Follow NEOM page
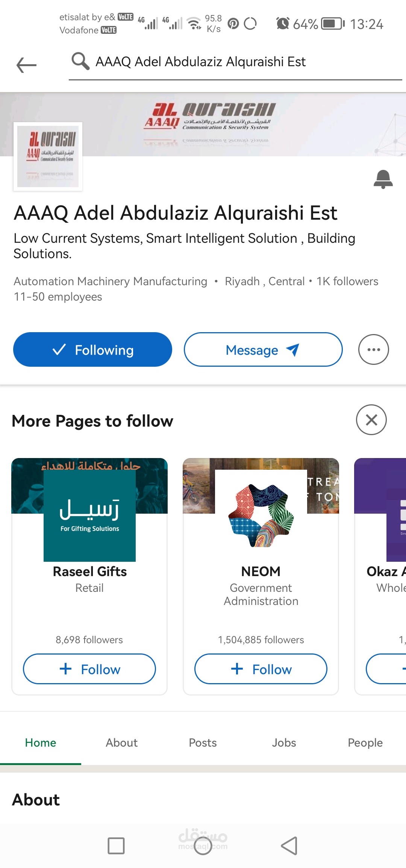 pyautogui.click(x=261, y=669)
